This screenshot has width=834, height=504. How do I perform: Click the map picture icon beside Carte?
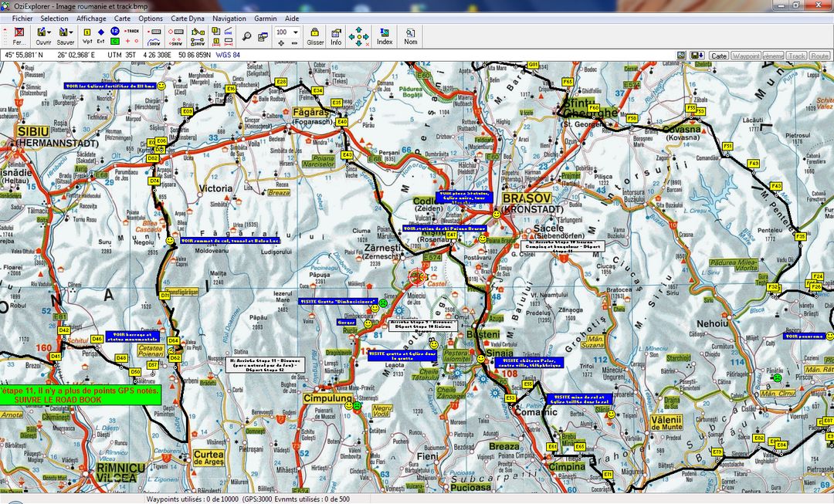(x=681, y=56)
